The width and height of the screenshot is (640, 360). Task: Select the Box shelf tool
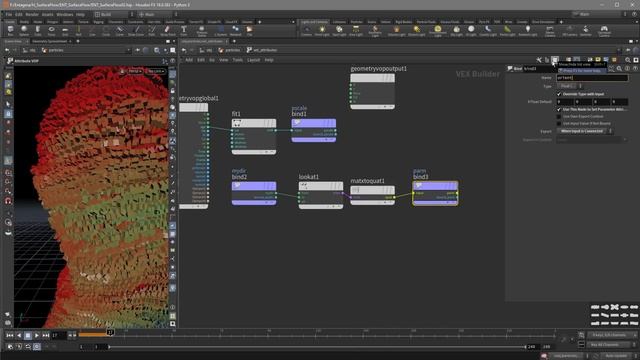(10, 30)
